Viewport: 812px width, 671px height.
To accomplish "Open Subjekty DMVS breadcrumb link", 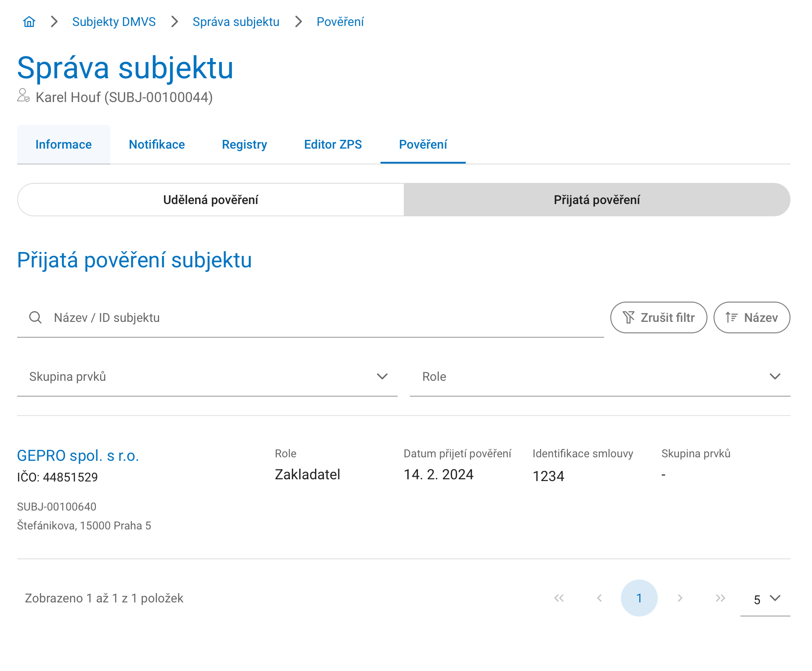I will tap(114, 22).
